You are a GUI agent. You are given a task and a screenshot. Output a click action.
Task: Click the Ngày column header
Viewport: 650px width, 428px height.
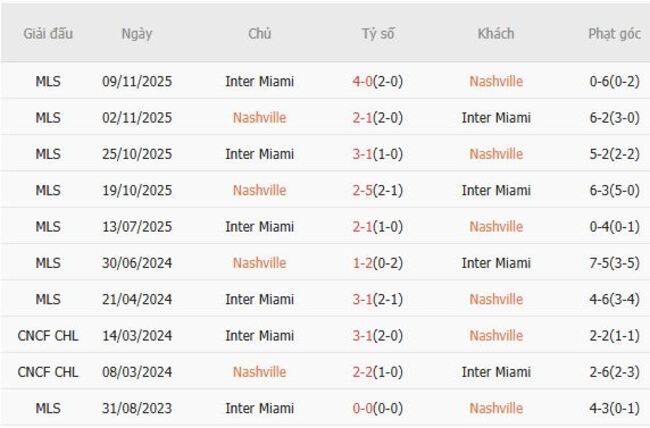click(137, 34)
